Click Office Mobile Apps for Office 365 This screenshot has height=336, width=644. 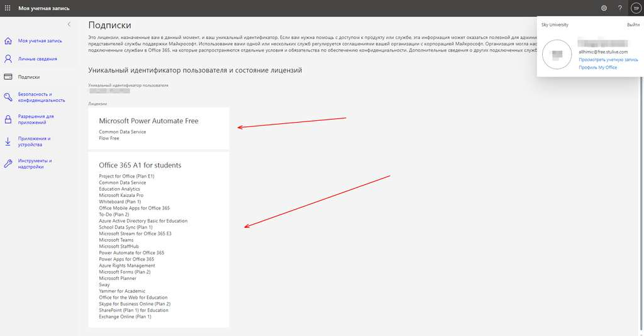pyautogui.click(x=135, y=208)
